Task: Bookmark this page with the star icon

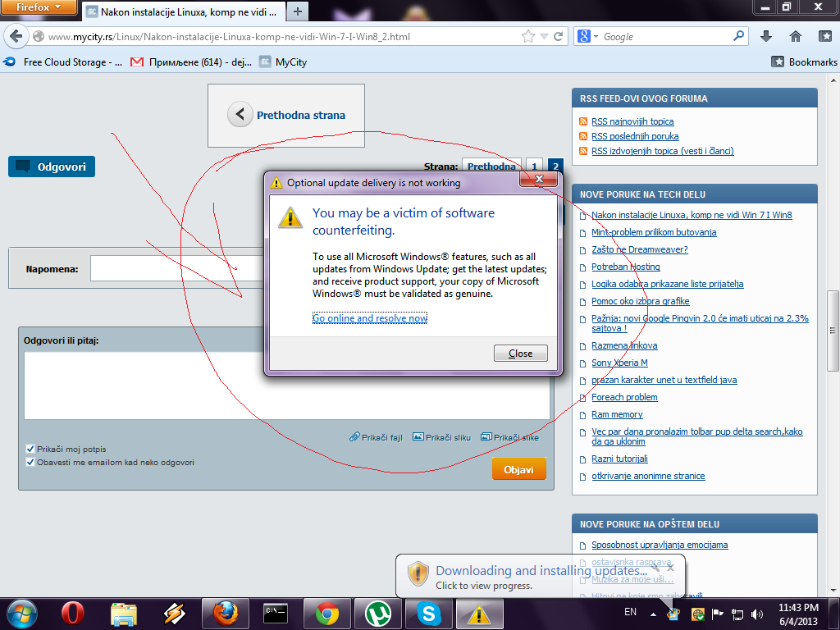Action: coord(527,36)
